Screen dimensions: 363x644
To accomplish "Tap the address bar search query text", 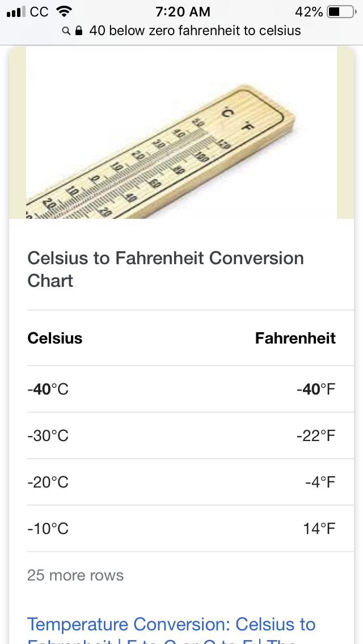I will (x=195, y=31).
